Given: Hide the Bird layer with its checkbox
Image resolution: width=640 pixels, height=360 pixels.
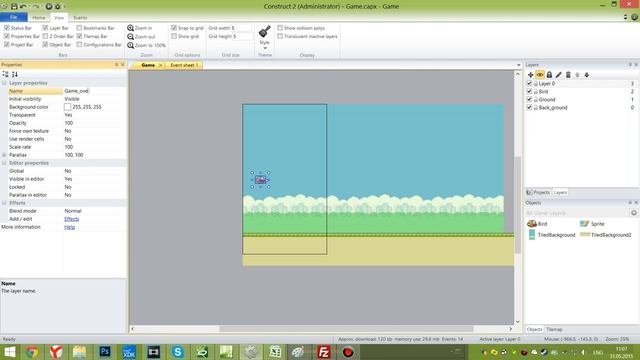Looking at the screenshot, I should click(529, 91).
